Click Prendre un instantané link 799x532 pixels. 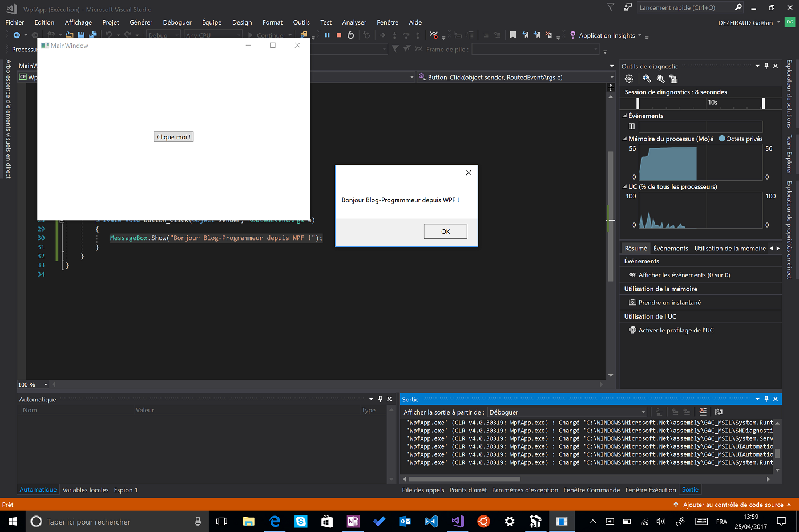pyautogui.click(x=669, y=303)
